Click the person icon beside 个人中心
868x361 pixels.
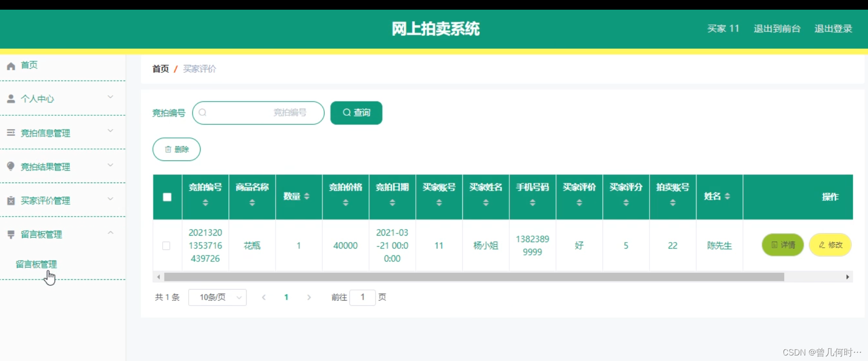point(11,99)
